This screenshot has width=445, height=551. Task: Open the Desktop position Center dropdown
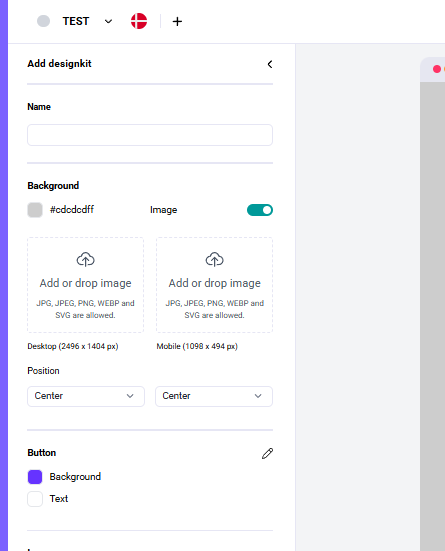[x=86, y=396]
